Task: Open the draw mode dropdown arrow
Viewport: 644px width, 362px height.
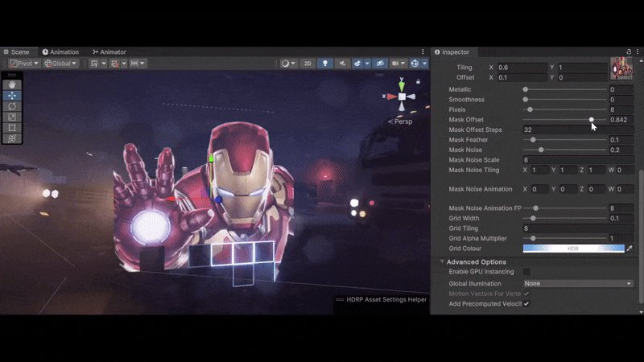Action: (x=293, y=64)
